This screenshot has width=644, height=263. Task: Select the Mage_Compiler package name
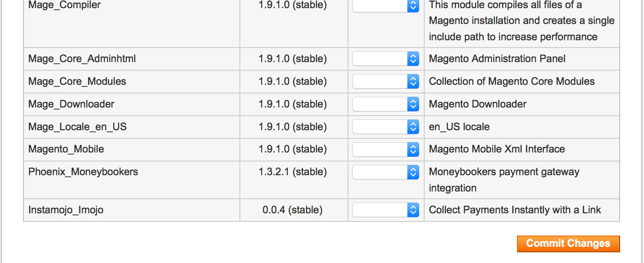[x=65, y=5]
